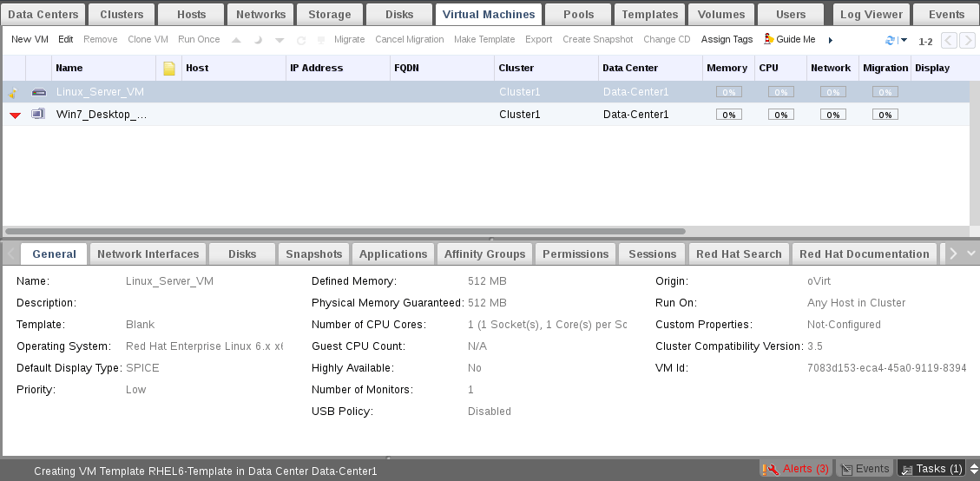The image size is (980, 481).
Task: Expand the toolbar overflow arrow after Guide Me
Action: (831, 40)
